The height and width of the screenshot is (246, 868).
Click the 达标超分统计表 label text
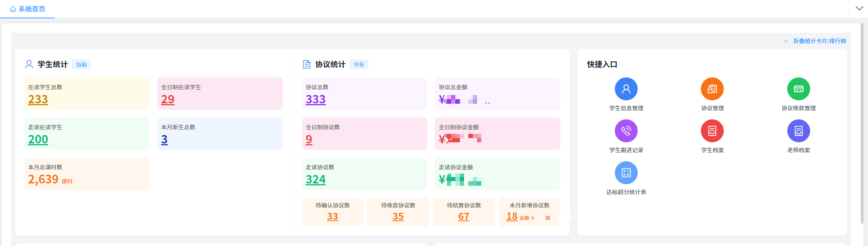point(626,192)
